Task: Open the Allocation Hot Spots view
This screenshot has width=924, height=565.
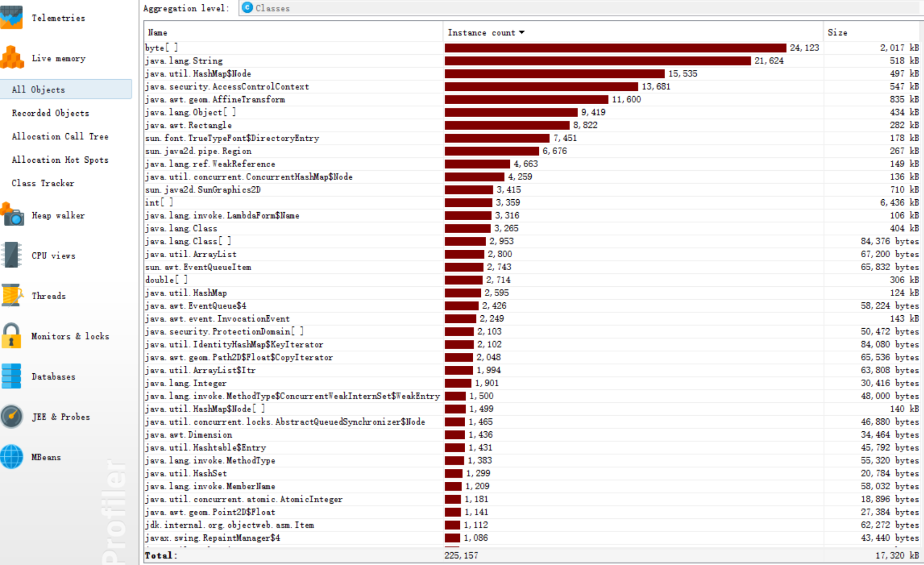Action: (60, 160)
